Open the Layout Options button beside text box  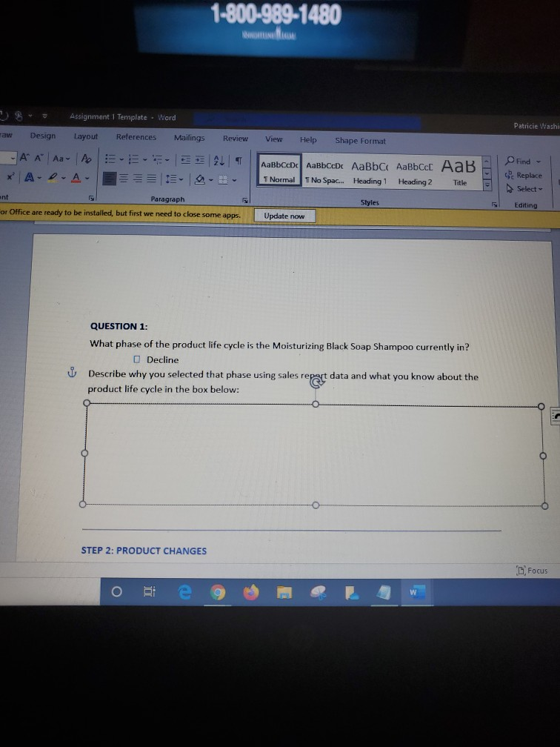(556, 416)
